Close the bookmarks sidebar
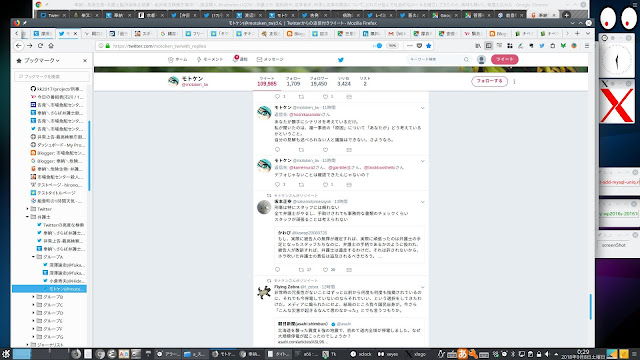This screenshot has width=640, height=360. click(85, 60)
